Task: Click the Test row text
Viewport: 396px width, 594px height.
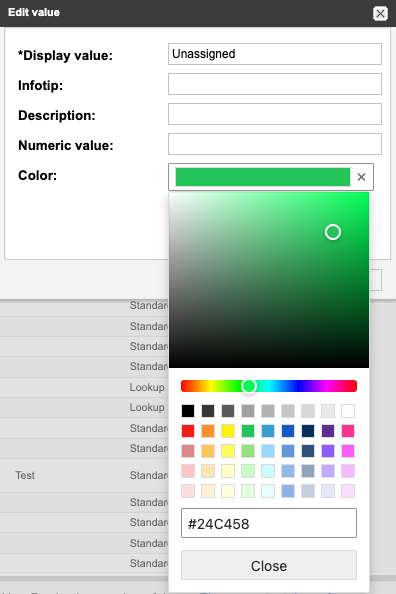Action: click(x=25, y=475)
